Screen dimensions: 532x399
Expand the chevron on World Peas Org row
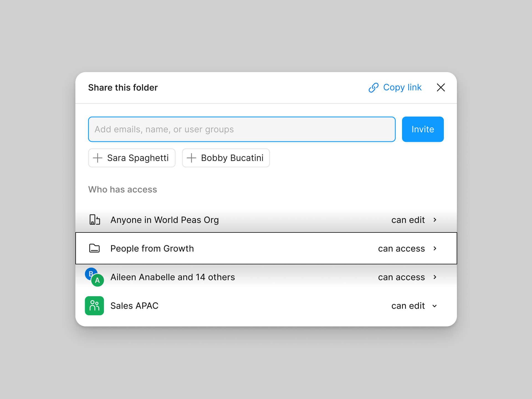pos(435,220)
